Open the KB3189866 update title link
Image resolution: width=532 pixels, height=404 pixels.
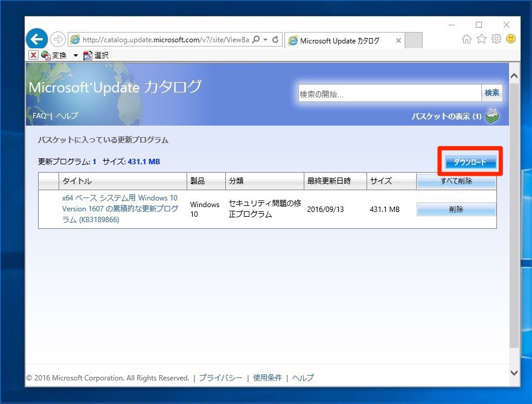pyautogui.click(x=120, y=209)
